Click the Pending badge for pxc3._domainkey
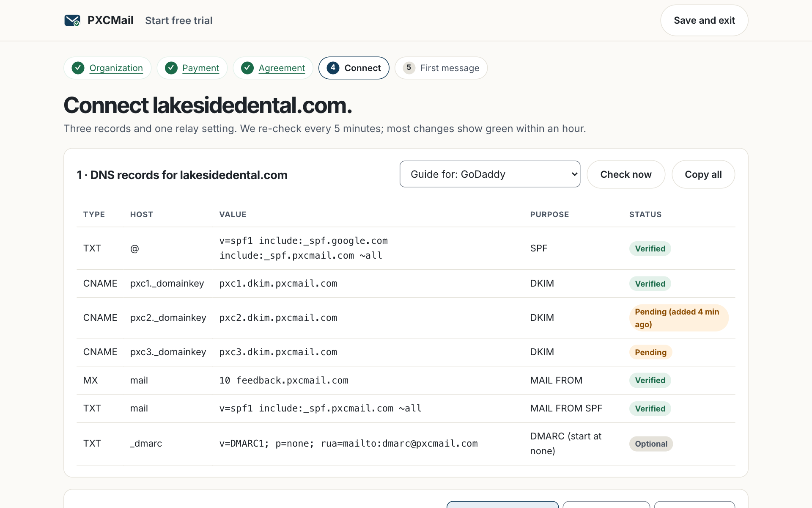The image size is (812, 508). (650, 352)
